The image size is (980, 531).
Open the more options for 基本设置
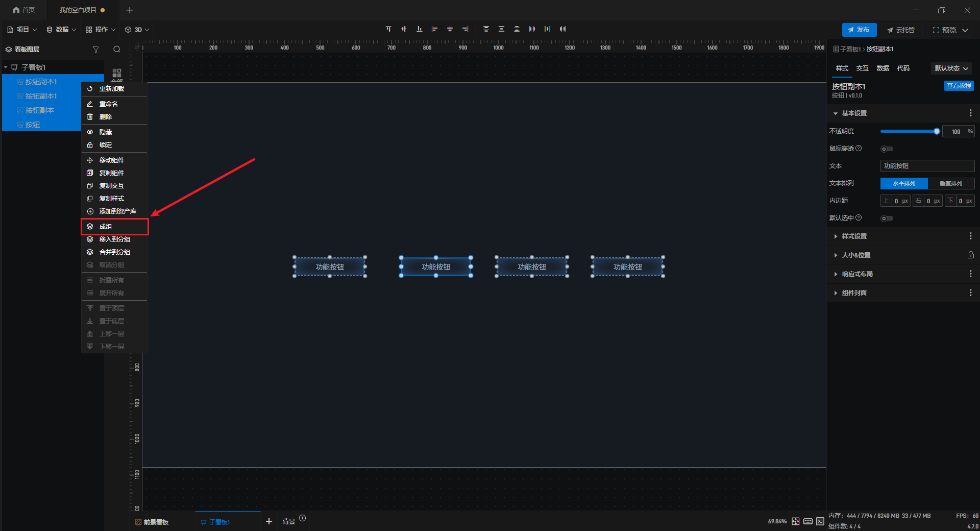970,113
